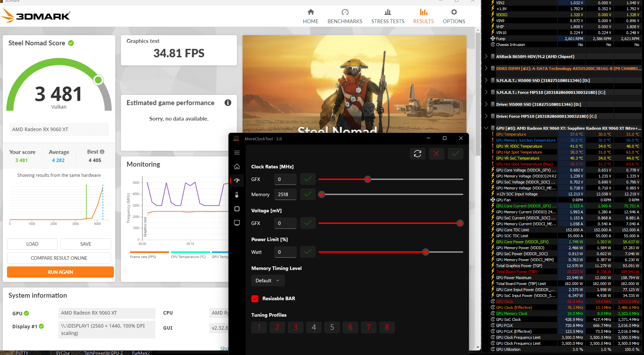
Task: Confirm Memory clock rate with its check button
Action: 308,194
